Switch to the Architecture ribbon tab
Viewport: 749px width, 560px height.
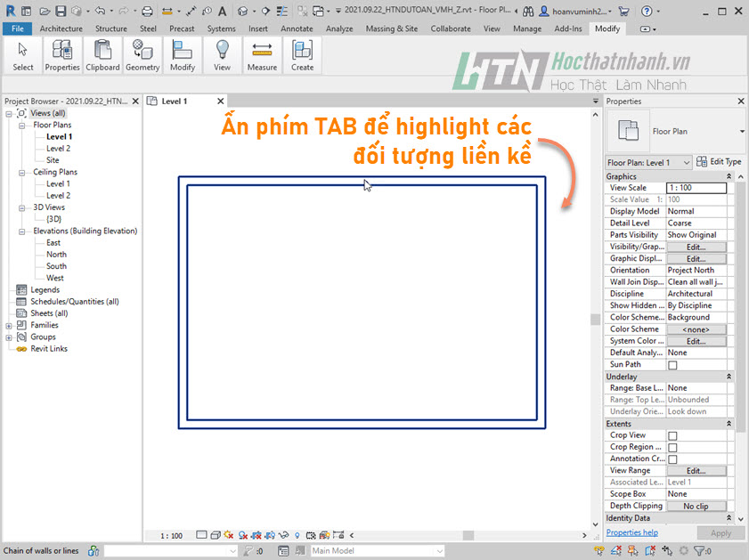coord(61,28)
